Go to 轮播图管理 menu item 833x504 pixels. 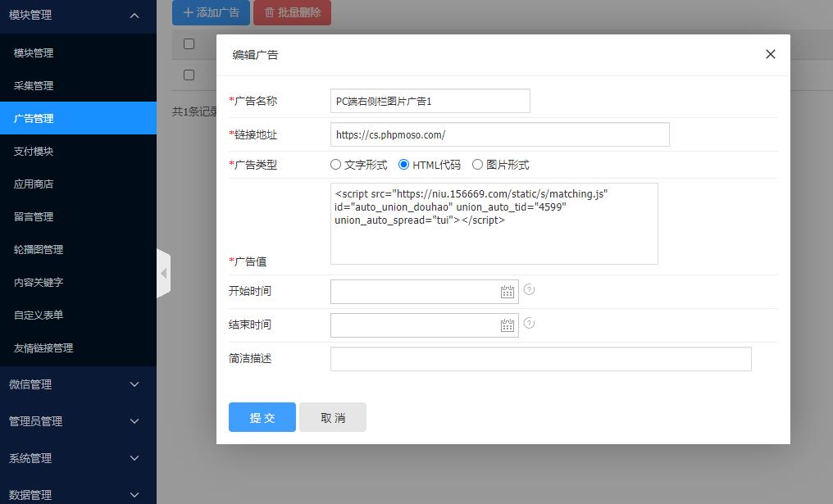click(39, 250)
